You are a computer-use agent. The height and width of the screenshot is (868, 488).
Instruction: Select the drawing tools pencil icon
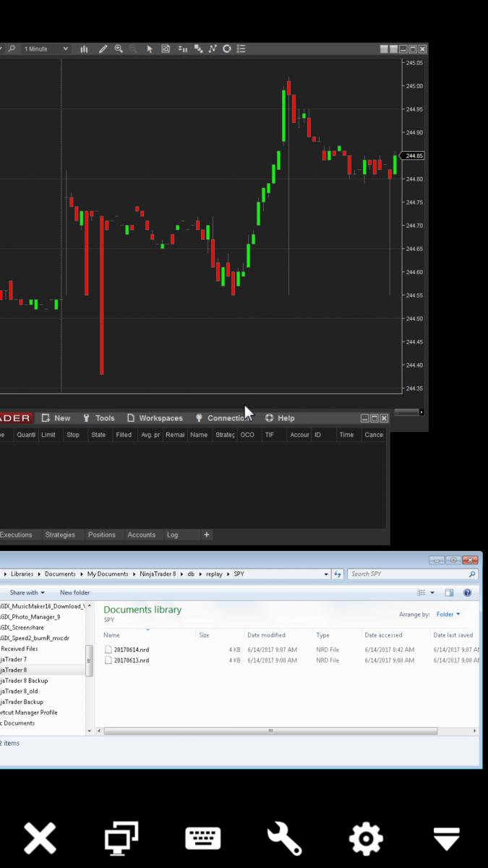[x=103, y=49]
